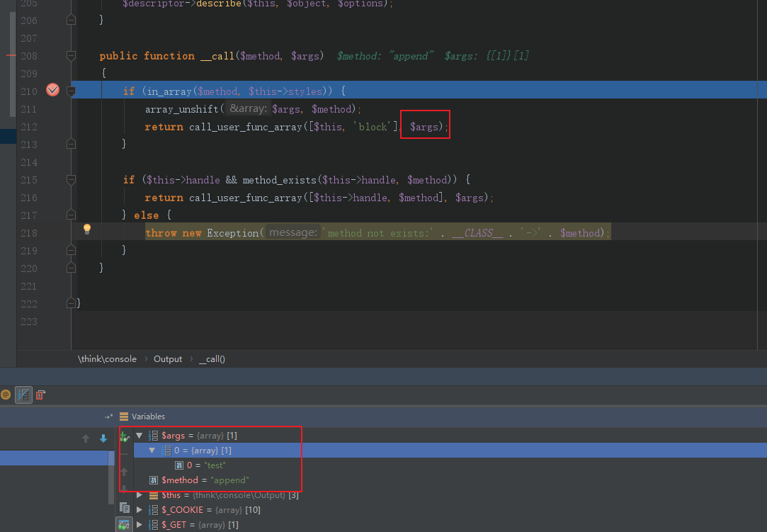Click fold marker at line 217 else

click(x=71, y=215)
